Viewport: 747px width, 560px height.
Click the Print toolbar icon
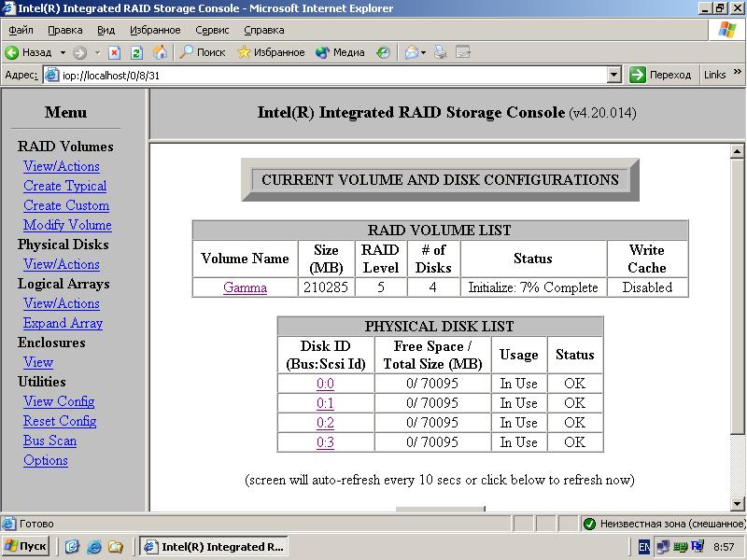(441, 52)
